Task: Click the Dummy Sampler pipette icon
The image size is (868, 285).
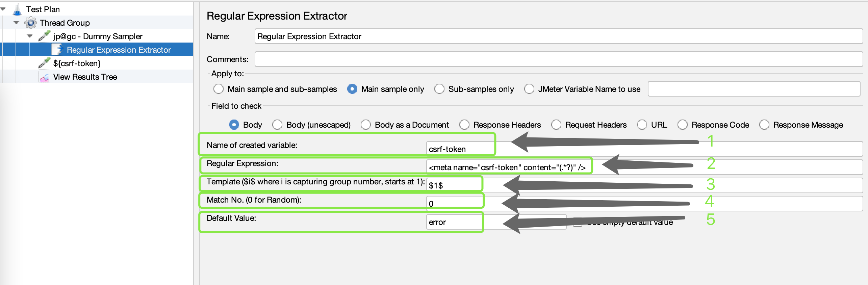Action: click(x=44, y=36)
